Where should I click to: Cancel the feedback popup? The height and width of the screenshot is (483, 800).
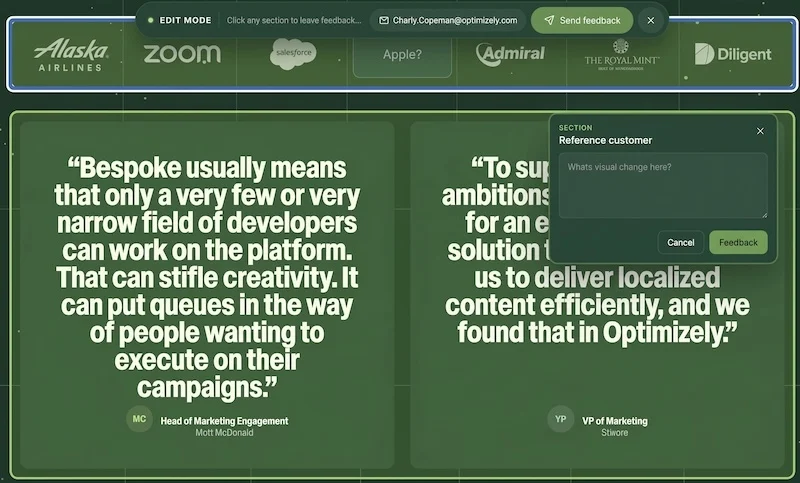pyautogui.click(x=681, y=242)
